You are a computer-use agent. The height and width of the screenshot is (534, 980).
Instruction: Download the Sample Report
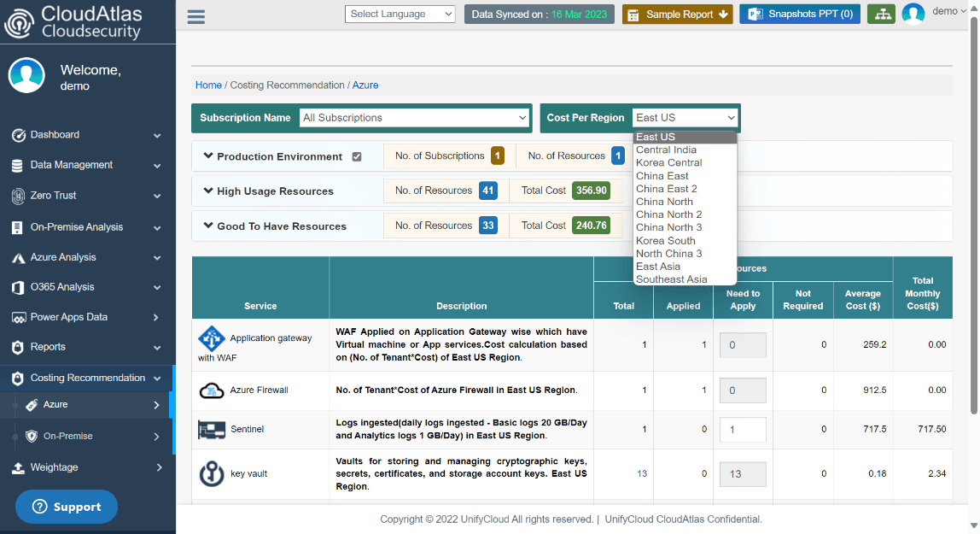[x=678, y=15]
